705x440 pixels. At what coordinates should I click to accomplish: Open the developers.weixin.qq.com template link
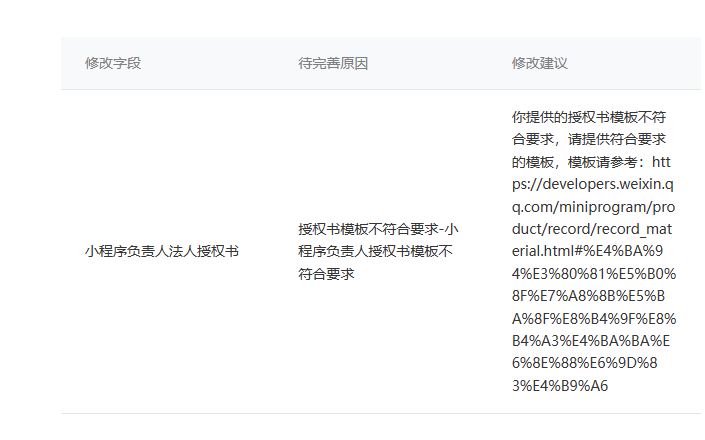593,273
